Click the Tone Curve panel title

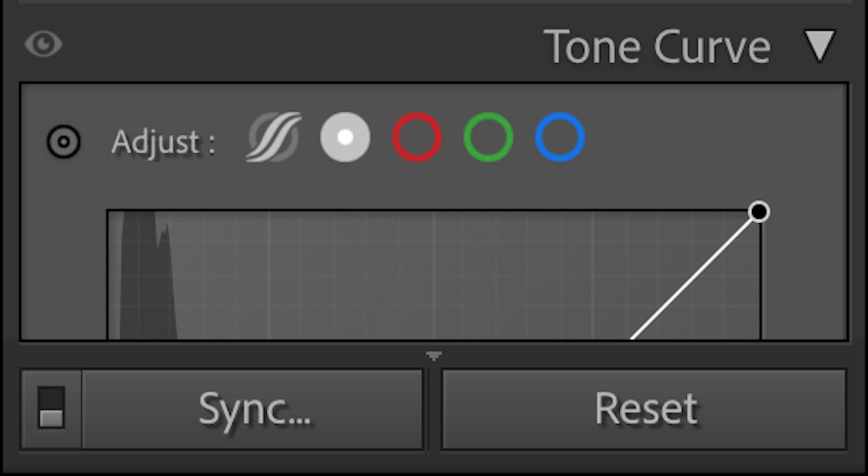[657, 47]
